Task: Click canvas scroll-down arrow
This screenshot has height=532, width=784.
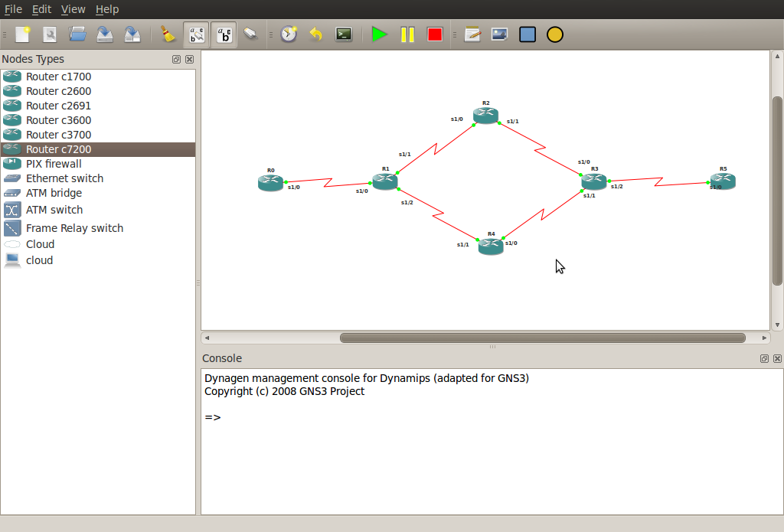Action: [777, 325]
